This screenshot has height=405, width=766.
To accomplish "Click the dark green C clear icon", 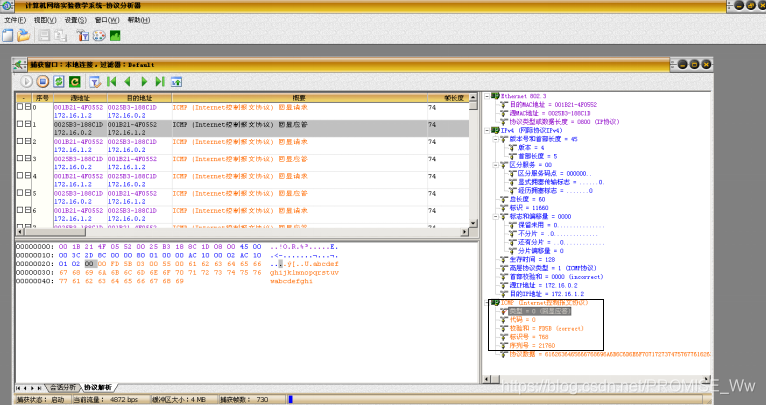I will point(74,82).
